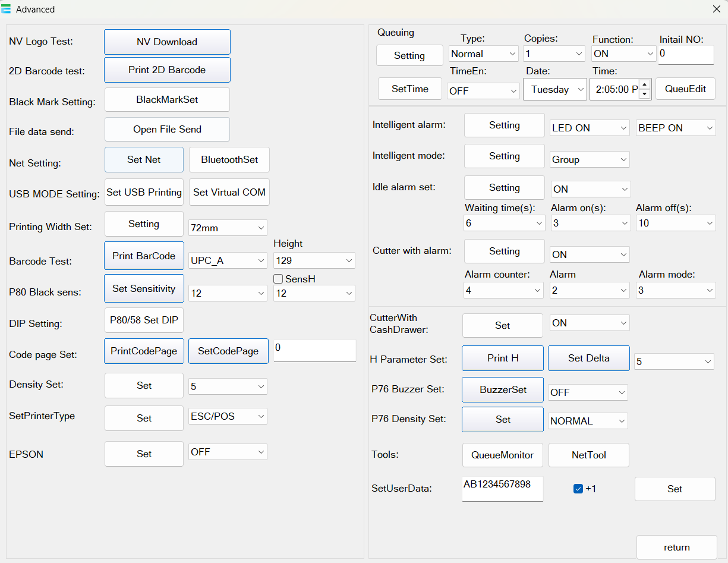The height and width of the screenshot is (563, 728).
Task: Launch the QueueMonitor tool
Action: click(502, 455)
